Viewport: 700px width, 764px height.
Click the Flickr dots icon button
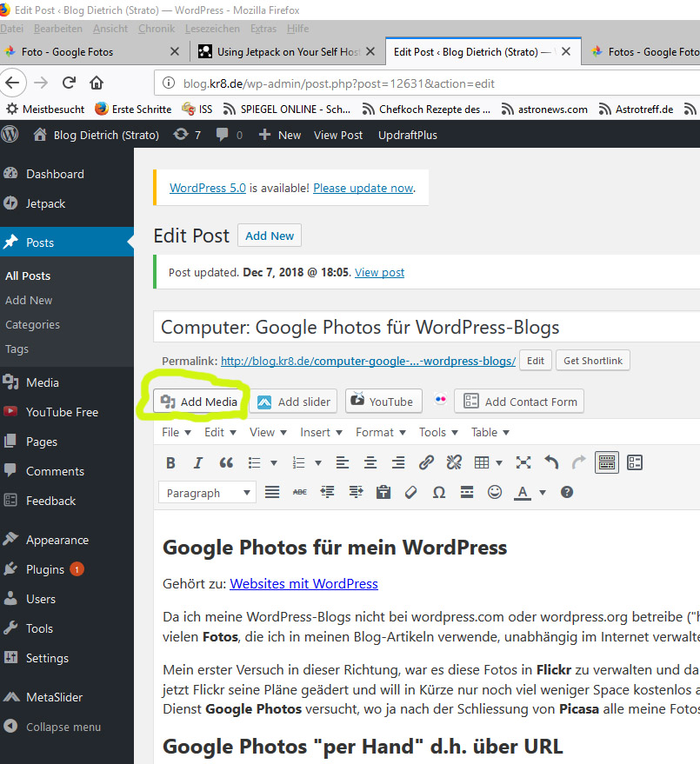pos(441,401)
